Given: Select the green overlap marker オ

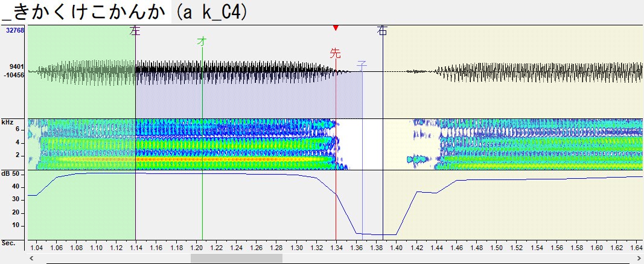Looking at the screenshot, I should pyautogui.click(x=202, y=40).
